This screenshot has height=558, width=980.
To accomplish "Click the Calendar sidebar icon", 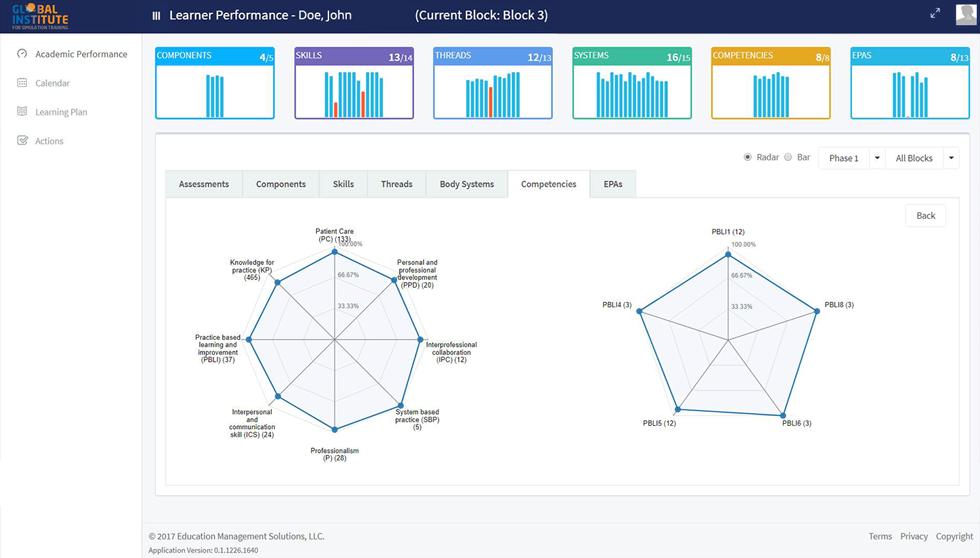I will point(22,83).
